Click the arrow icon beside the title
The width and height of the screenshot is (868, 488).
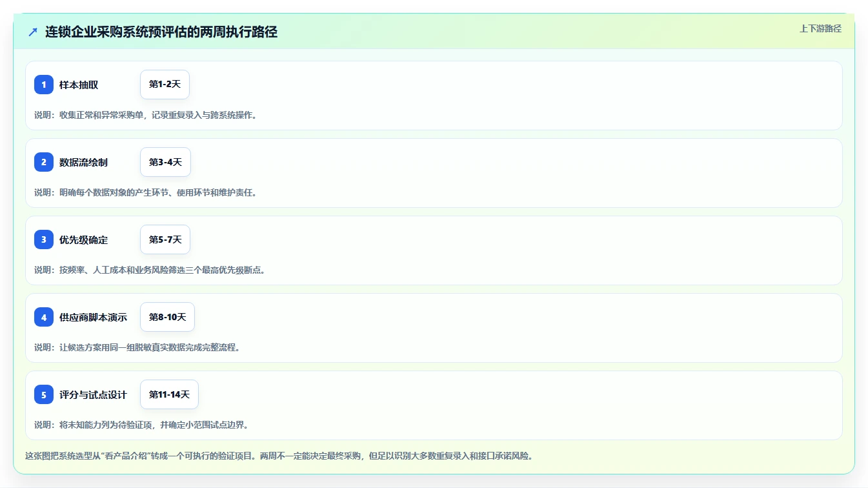pyautogui.click(x=33, y=32)
